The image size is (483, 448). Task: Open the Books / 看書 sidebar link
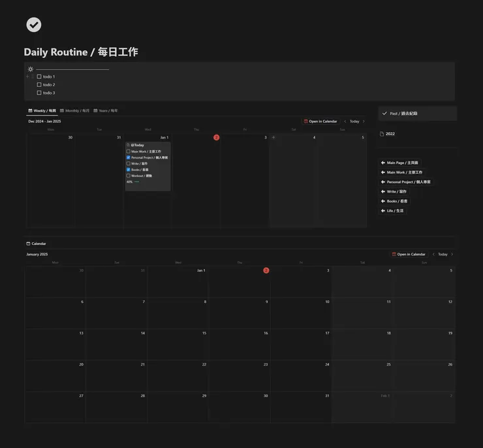pos(394,201)
